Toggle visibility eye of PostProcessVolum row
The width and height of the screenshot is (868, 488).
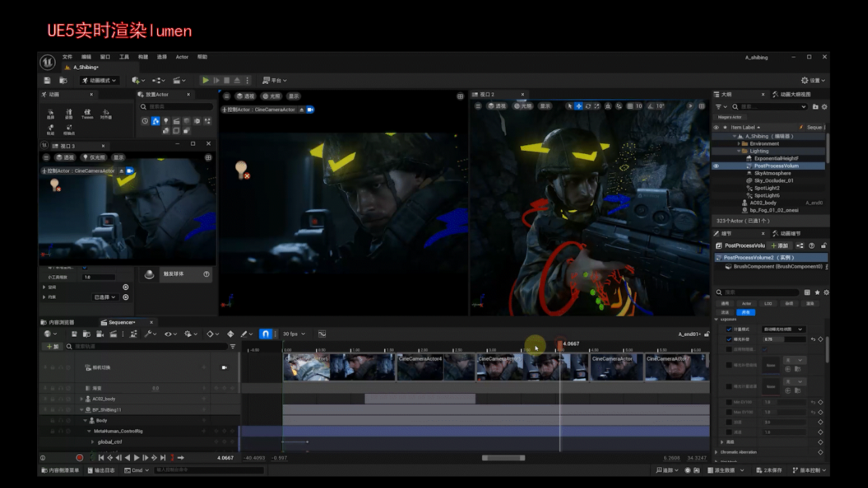[715, 165]
